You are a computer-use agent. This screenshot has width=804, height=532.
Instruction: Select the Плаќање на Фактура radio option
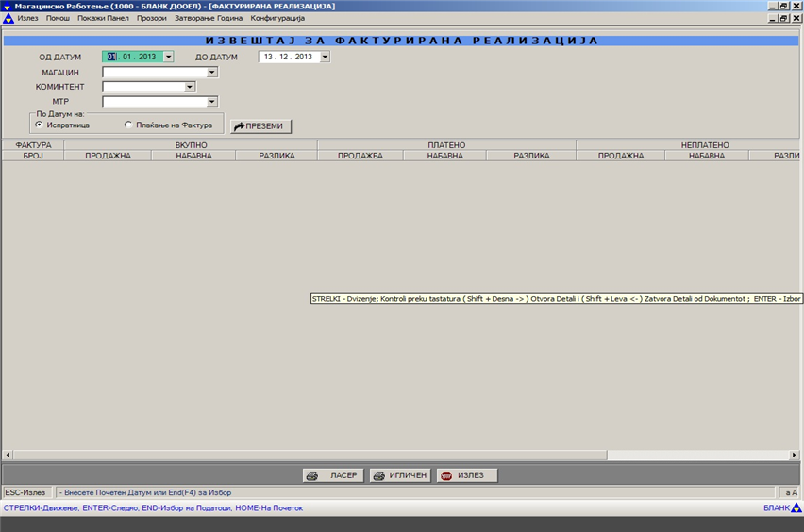(x=128, y=125)
